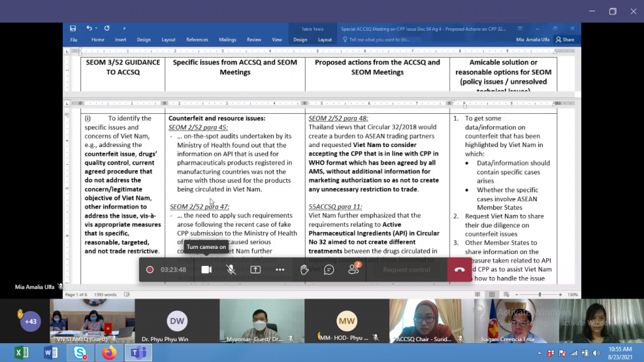Screen dimensions: 644x362
Task: Unmute the microphone in the meeting toolbar
Action: pos(231,270)
